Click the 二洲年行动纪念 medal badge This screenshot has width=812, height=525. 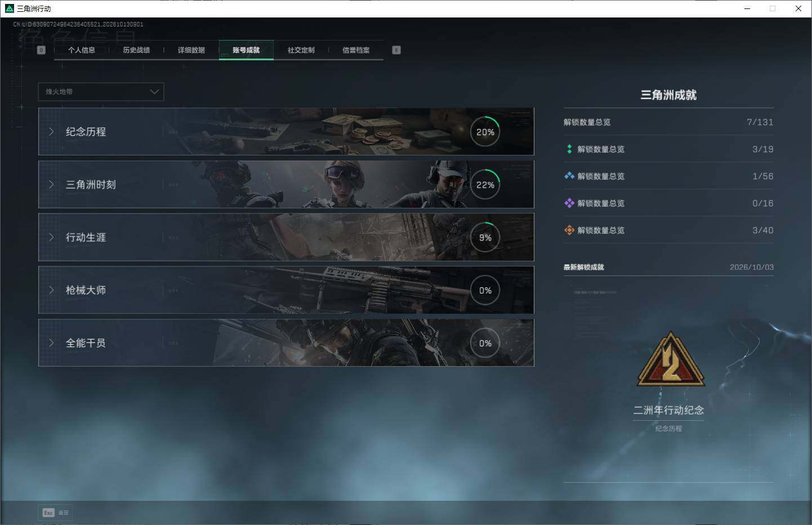670,361
